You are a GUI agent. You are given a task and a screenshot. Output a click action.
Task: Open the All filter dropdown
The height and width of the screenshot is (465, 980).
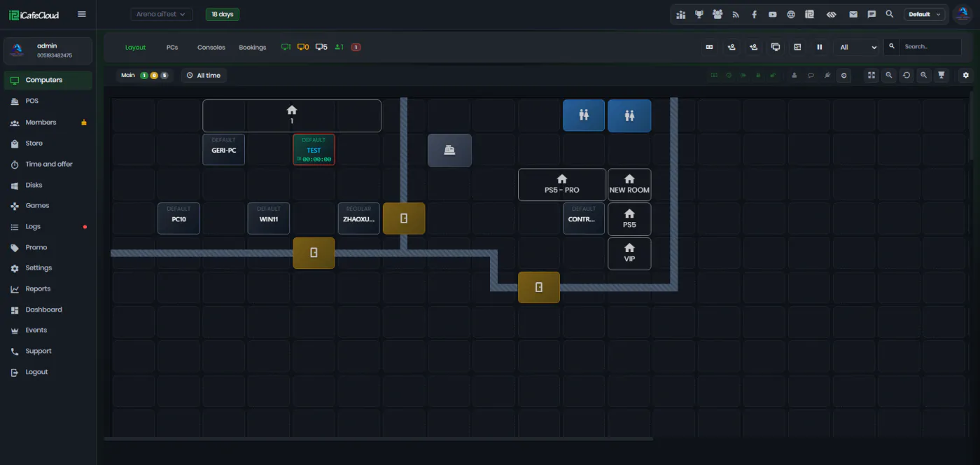[x=857, y=47]
